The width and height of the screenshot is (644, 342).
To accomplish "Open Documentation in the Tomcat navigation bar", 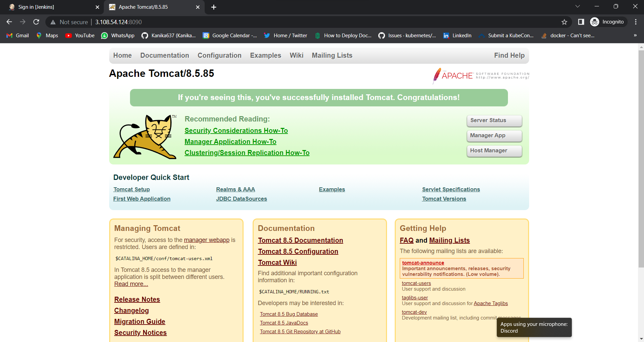I will pyautogui.click(x=165, y=55).
